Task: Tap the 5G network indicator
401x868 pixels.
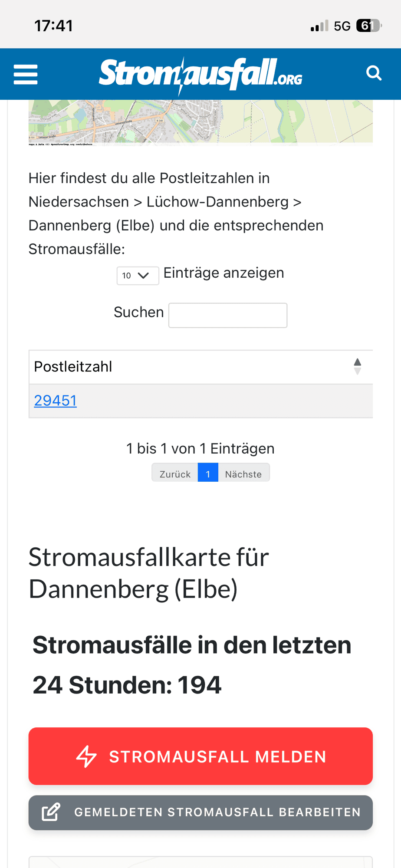Action: 342,25
